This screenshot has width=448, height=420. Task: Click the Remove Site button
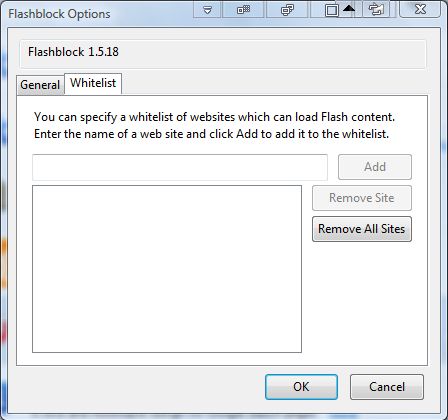pyautogui.click(x=362, y=198)
